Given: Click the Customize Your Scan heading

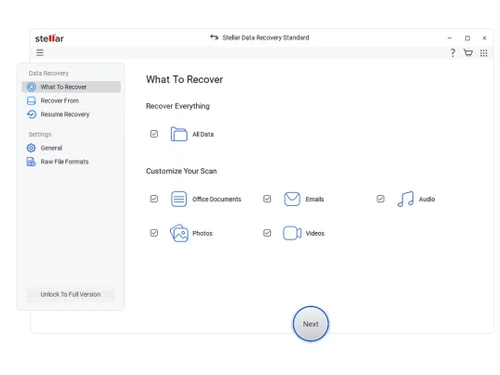Looking at the screenshot, I should [x=181, y=171].
